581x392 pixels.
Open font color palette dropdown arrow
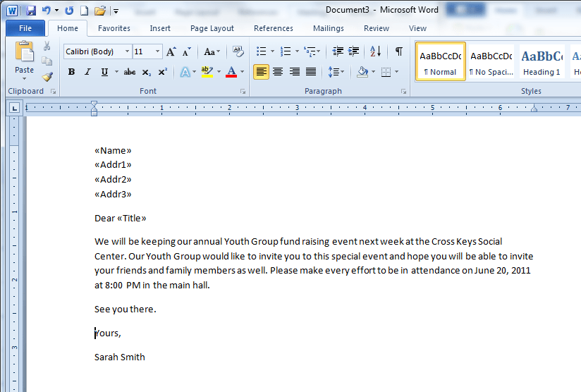click(x=243, y=72)
